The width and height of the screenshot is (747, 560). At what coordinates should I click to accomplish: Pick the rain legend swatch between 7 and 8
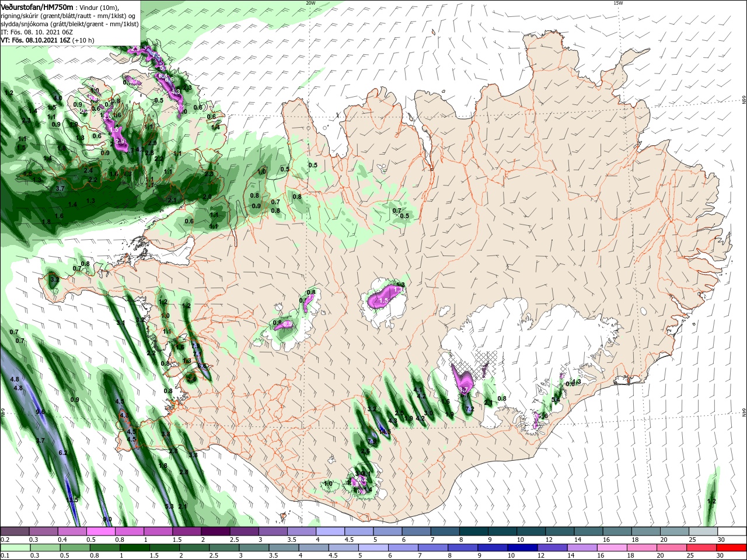coord(432,548)
